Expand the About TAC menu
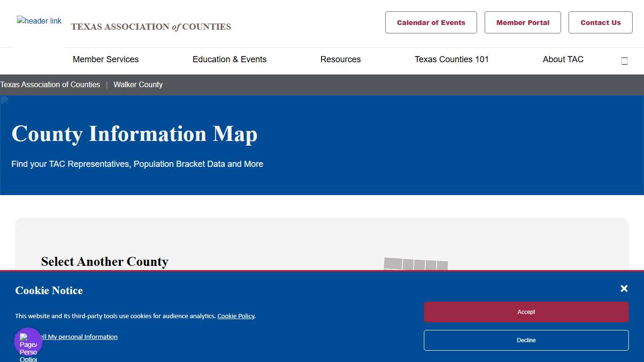 click(563, 59)
